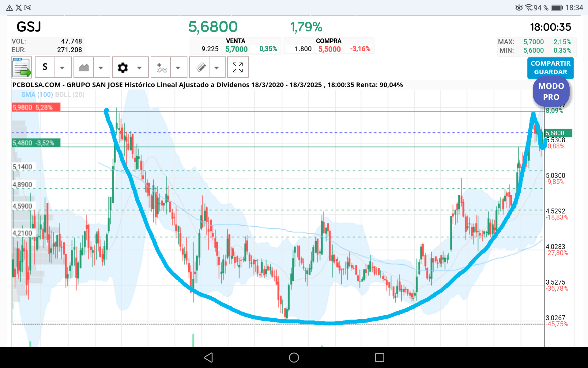
Task: Click the 18:00:35 quote time
Action: point(550,27)
